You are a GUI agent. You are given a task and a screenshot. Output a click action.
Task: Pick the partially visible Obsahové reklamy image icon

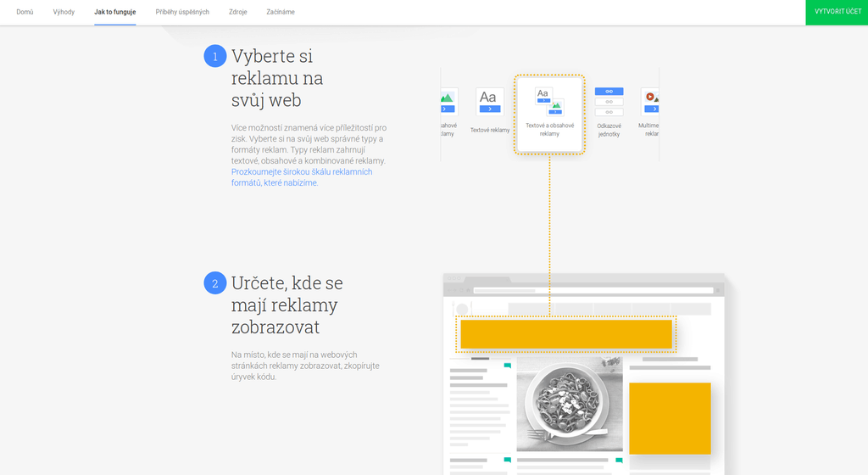point(448,102)
